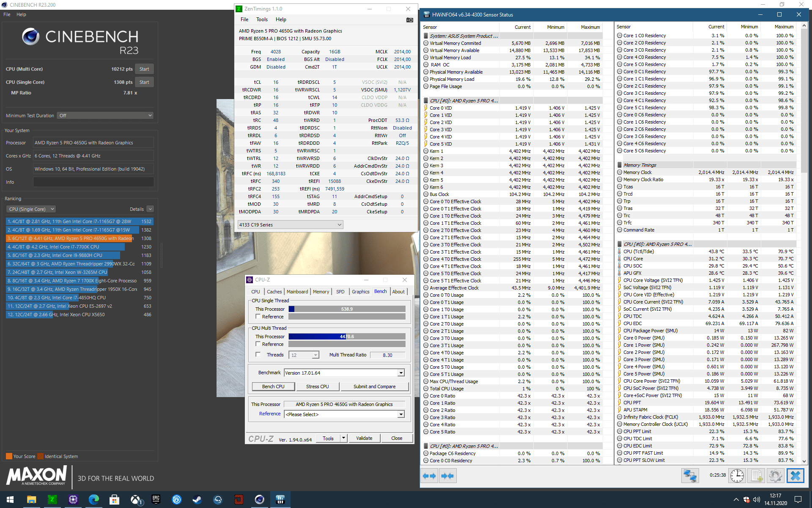Enable Reference checkbox under CPU Multi Thread

click(258, 344)
